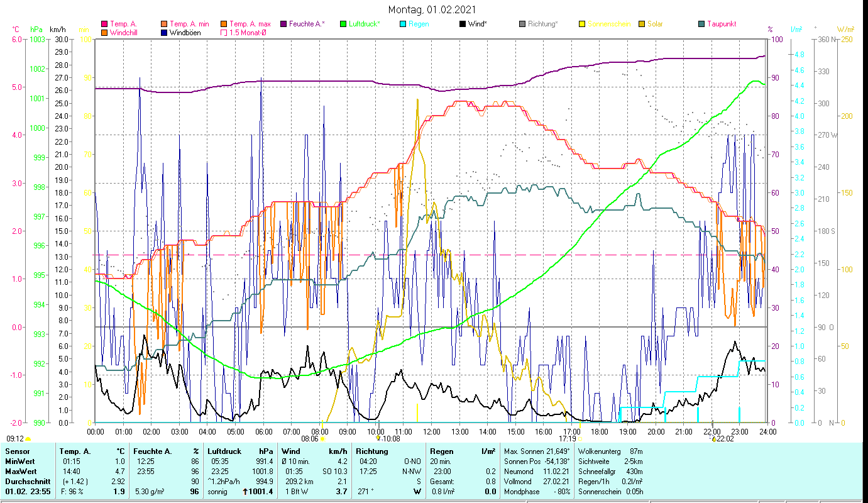Click the 'Taupunkt' legend label
This screenshot has height=503, width=868.
click(721, 24)
